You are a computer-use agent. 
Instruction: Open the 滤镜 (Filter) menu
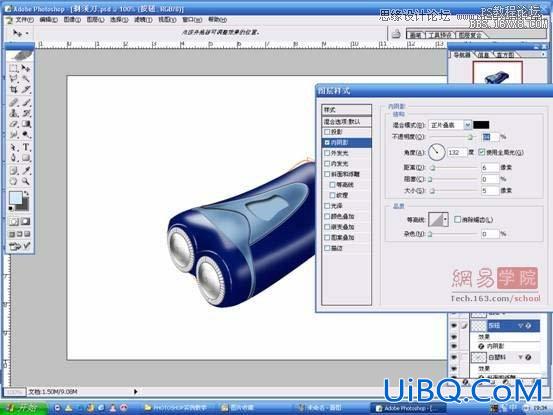143,20
